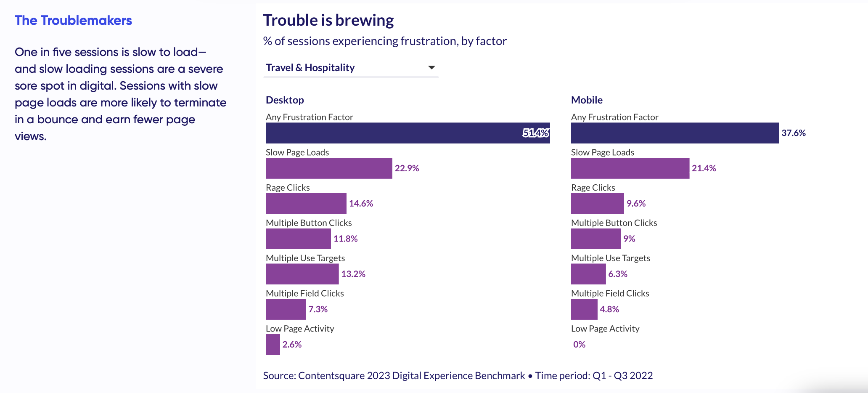Select the Desktop Multiple Button Clicks bar
The image size is (868, 393).
pos(298,239)
